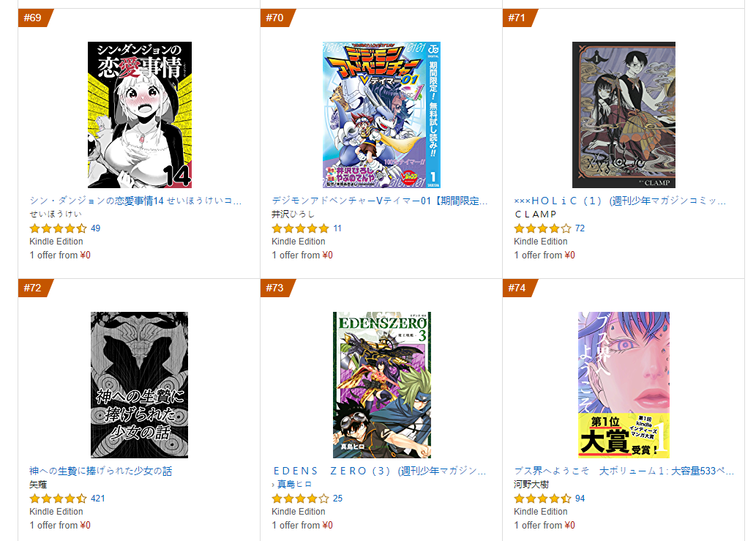View star rating for EDENS ZERO item

[300, 498]
